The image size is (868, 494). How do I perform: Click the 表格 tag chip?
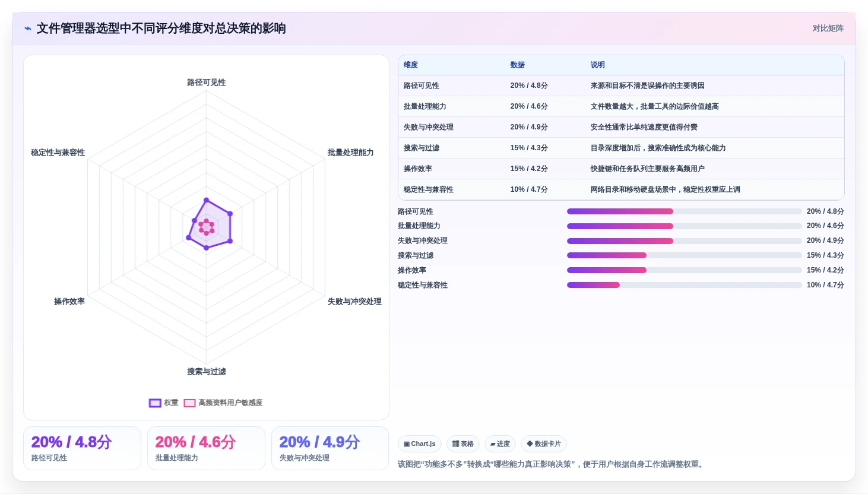click(x=463, y=444)
